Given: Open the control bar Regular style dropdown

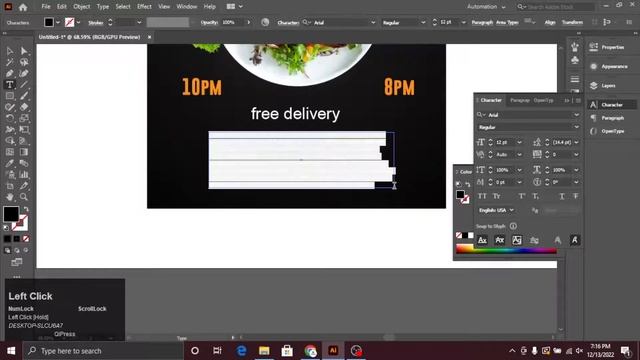Looking at the screenshot, I should pyautogui.click(x=423, y=22).
